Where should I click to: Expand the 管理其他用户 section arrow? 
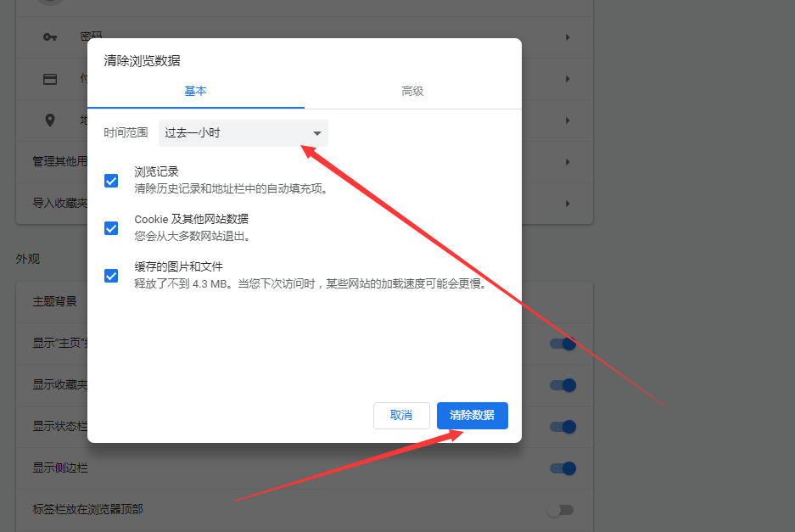[568, 162]
